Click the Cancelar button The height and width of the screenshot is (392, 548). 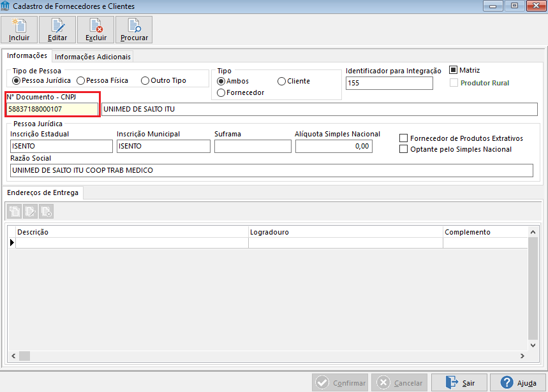399,383
